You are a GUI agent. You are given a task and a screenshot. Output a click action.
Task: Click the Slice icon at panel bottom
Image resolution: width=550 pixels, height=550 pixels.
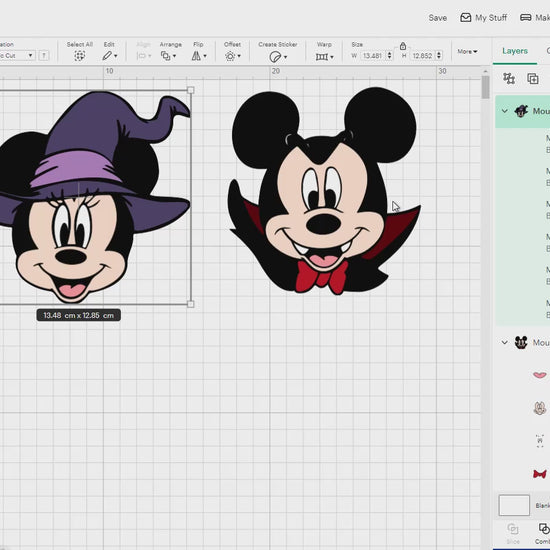pos(512,529)
